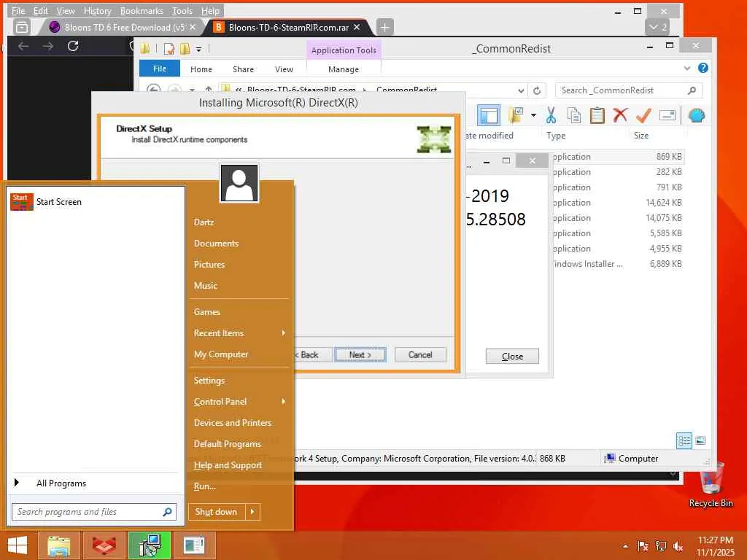Click the folder options icon with checkbox

pyautogui.click(x=516, y=115)
